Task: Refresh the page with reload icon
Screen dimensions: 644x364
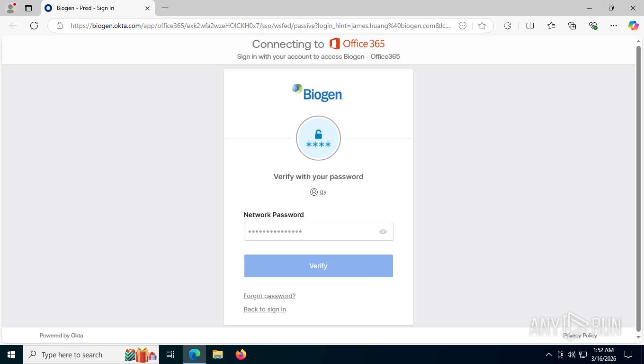Action: (x=34, y=26)
